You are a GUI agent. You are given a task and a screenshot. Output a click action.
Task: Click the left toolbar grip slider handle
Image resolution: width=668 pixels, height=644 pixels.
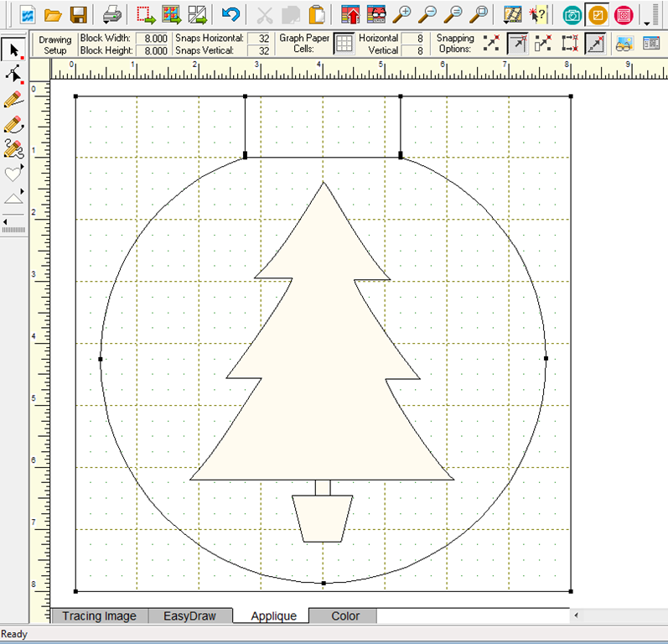(13, 230)
